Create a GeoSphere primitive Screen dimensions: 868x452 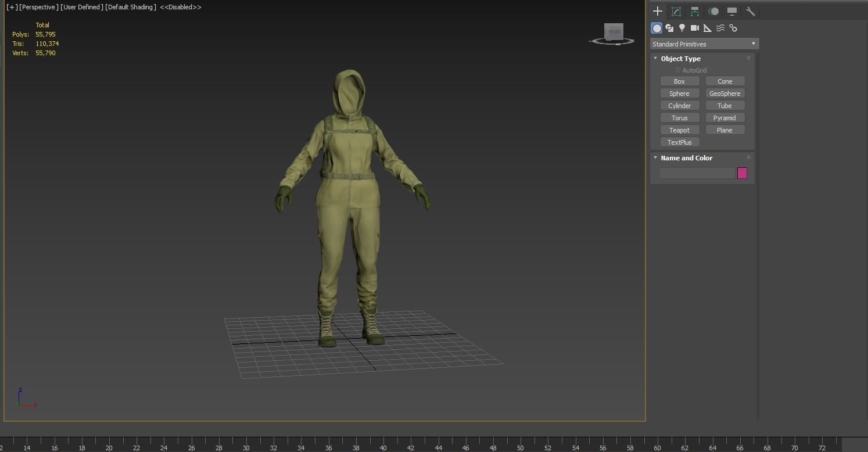[x=725, y=94]
